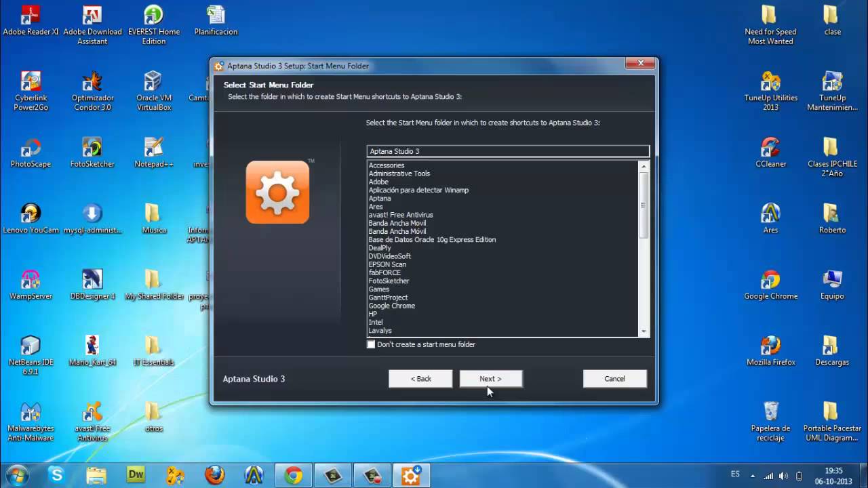Open TuneUp Utilities 2013 desktop icon
The image size is (868, 488).
(770, 91)
